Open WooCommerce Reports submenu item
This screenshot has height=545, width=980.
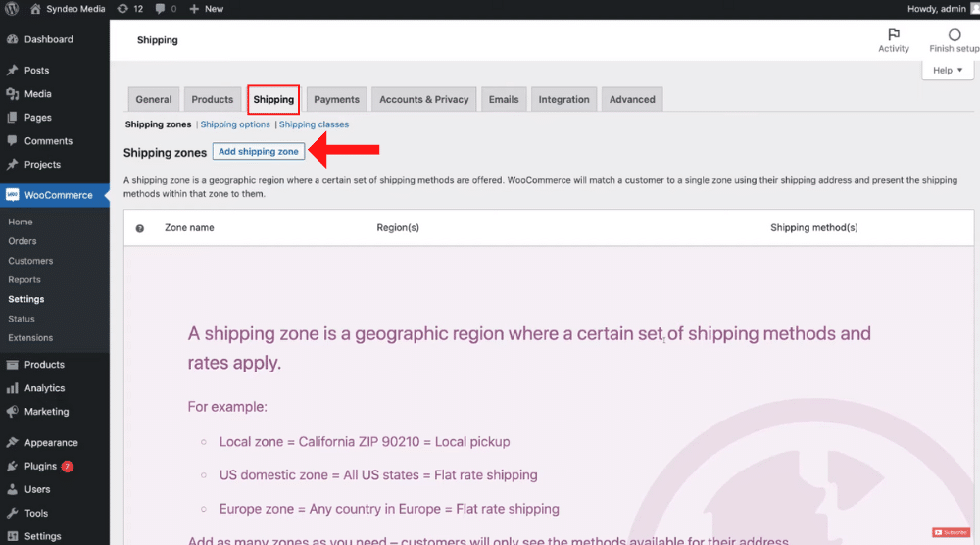pyautogui.click(x=24, y=280)
